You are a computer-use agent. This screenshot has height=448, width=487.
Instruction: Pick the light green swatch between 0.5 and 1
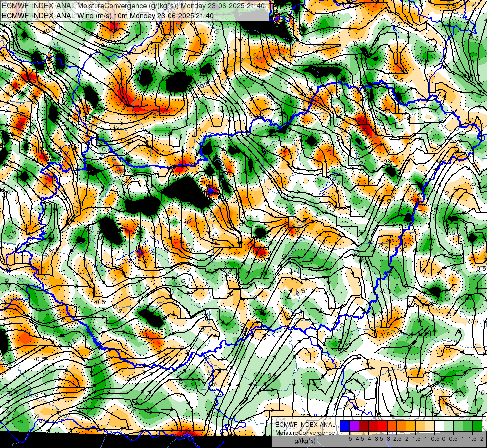pyautogui.click(x=458, y=426)
